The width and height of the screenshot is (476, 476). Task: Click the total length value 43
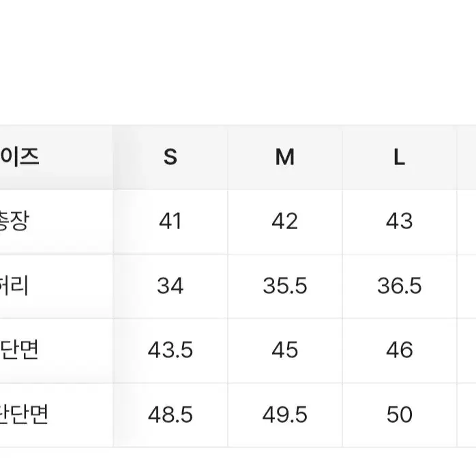point(399,221)
